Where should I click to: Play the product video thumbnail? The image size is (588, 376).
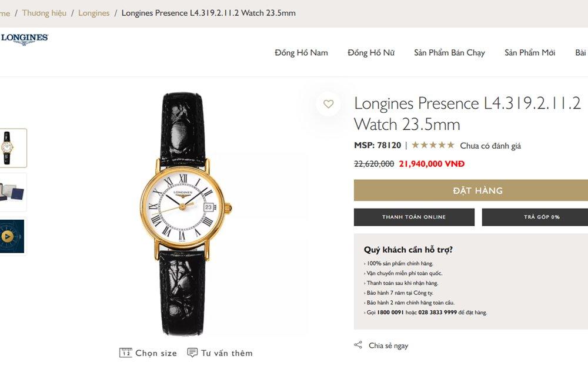coord(8,236)
